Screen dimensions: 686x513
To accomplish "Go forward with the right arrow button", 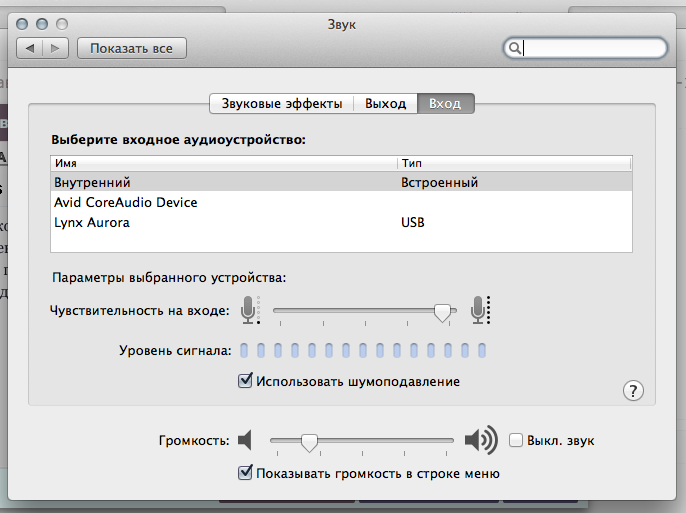I will tap(55, 48).
